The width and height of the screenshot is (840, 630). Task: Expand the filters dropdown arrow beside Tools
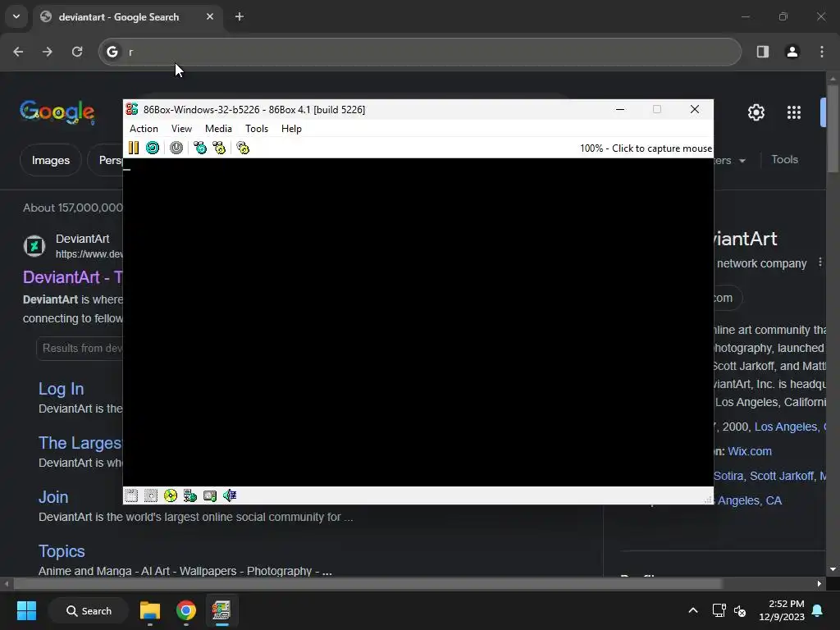pyautogui.click(x=742, y=161)
